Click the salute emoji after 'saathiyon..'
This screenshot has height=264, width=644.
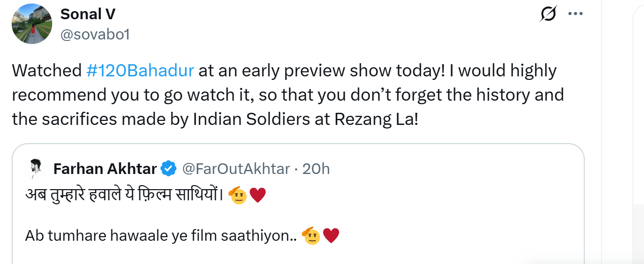click(x=310, y=236)
